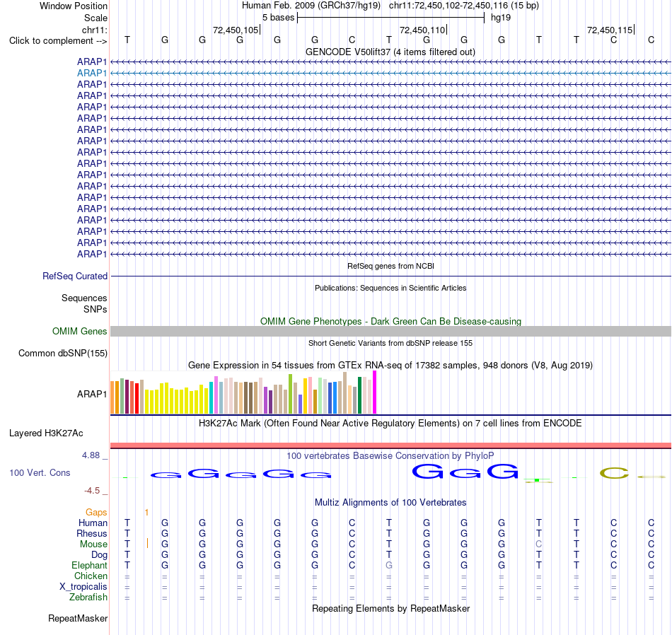Click the orange '1' in the Gaps row

pyautogui.click(x=146, y=513)
